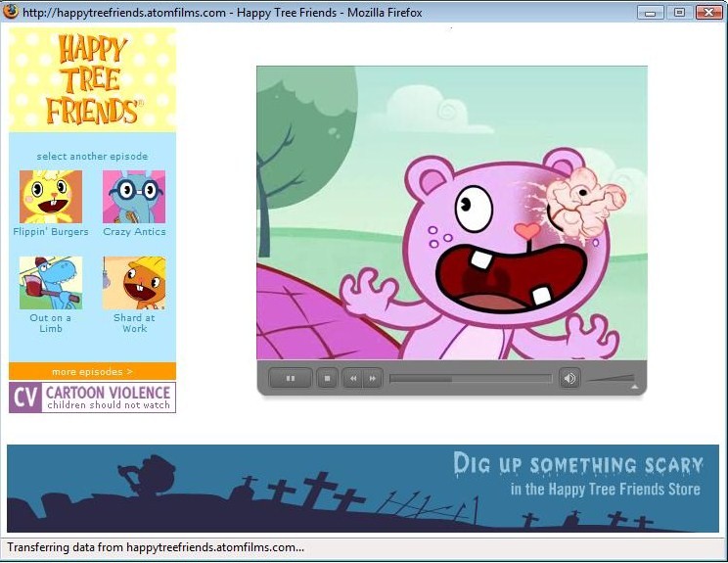
Task: Click the Firefox icon in title bar
Action: (x=10, y=12)
